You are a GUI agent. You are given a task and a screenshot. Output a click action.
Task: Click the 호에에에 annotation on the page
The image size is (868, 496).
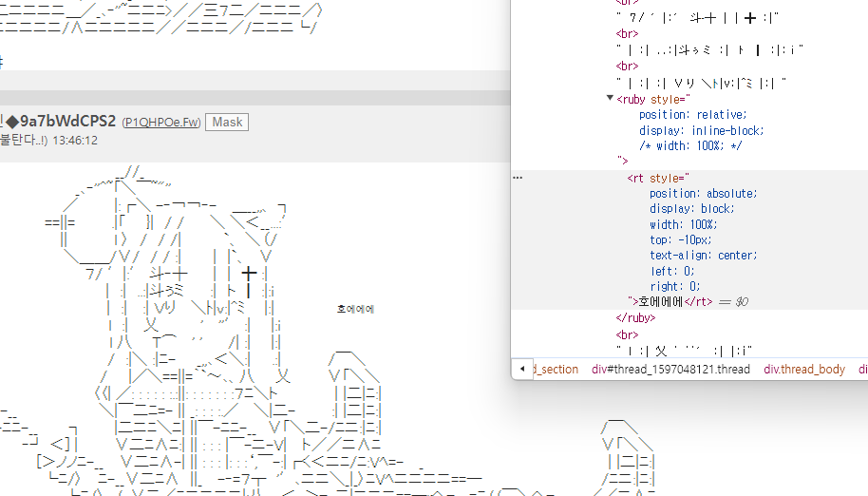coord(356,309)
